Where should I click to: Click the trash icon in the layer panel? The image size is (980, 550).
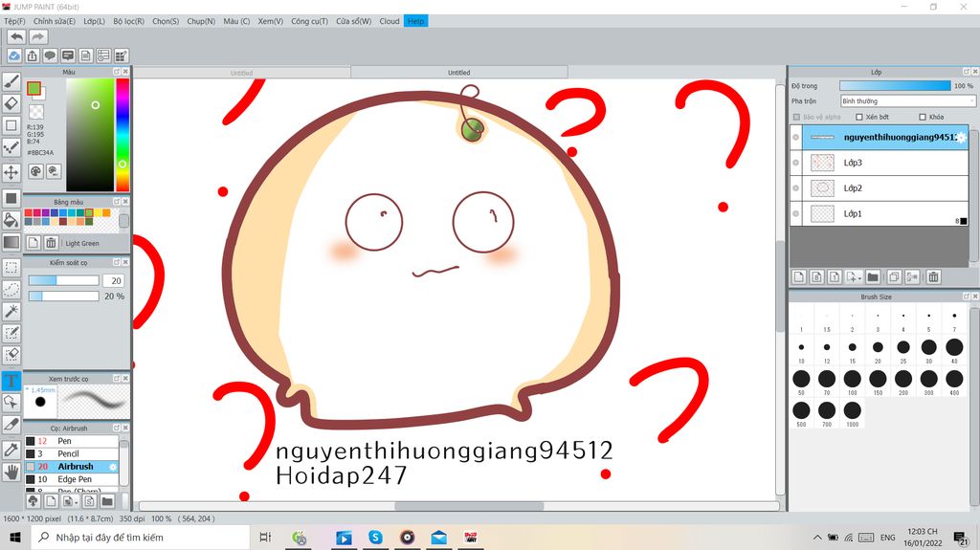tap(933, 276)
